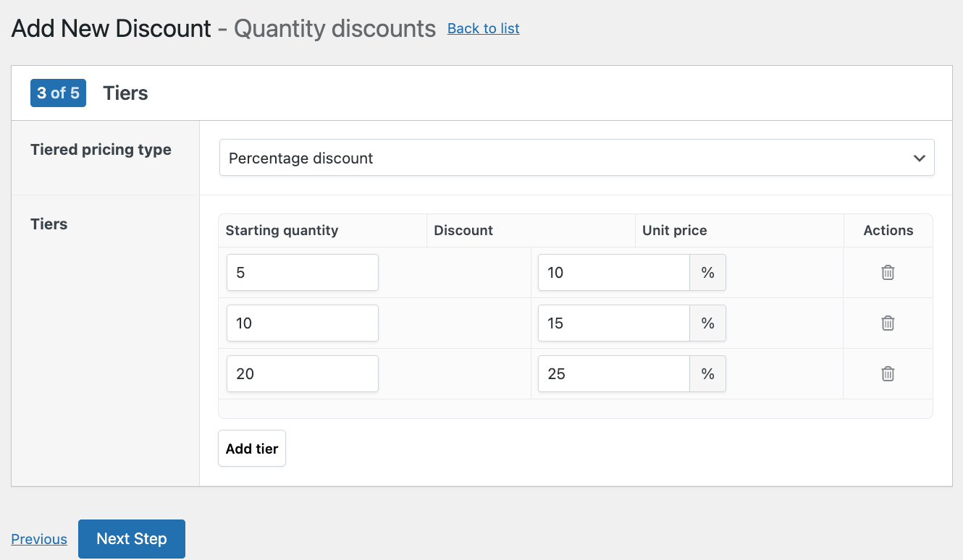Select Percentage discount from the pricing type selector
963x560 pixels.
[x=576, y=157]
